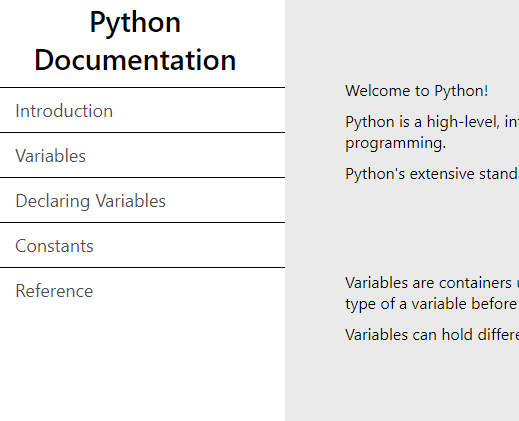Click the Python Documentation header title
This screenshot has height=421, width=519.
pos(135,41)
